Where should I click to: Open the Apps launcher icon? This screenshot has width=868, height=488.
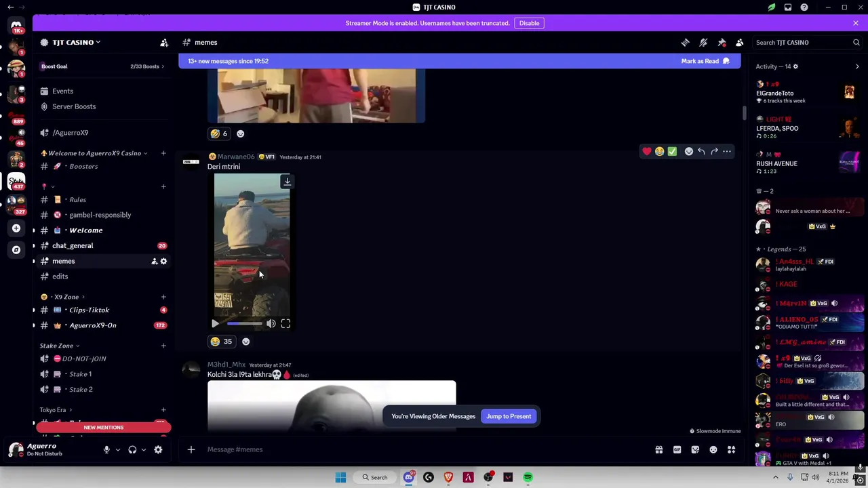click(x=731, y=449)
